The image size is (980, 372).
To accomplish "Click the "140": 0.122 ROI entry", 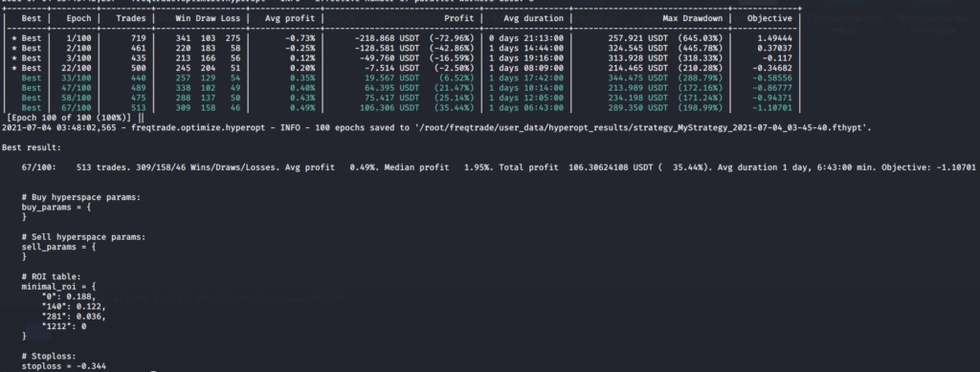I will click(74, 306).
